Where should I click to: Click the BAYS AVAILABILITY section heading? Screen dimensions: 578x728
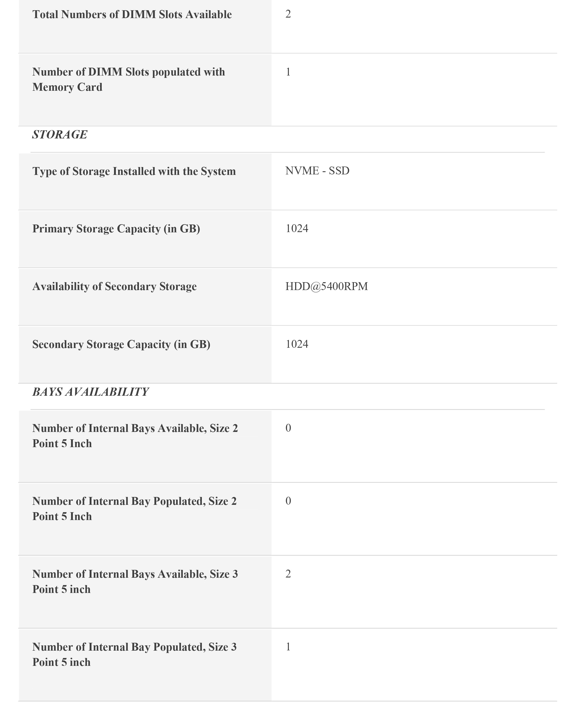click(x=90, y=392)
